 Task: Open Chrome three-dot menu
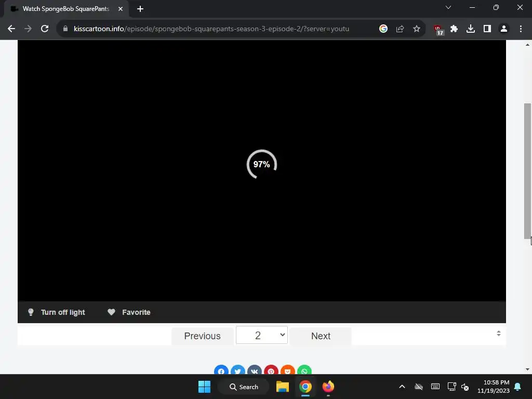[x=521, y=29]
